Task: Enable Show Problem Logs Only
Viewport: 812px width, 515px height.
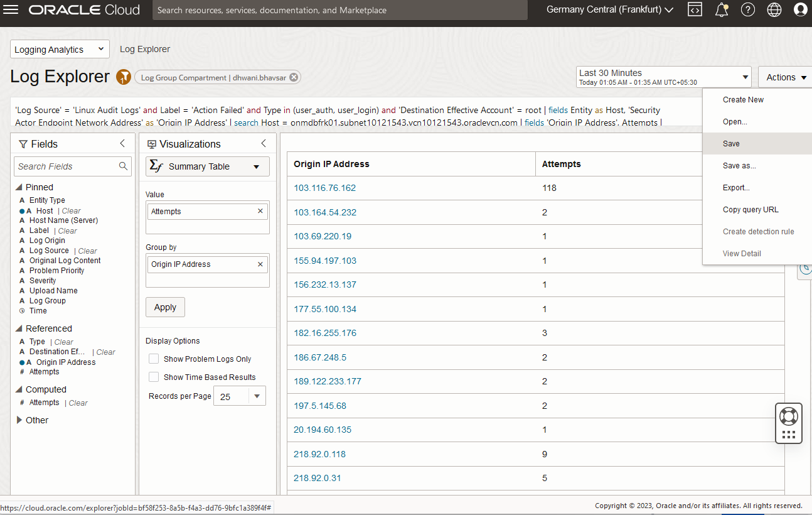Action: 153,359
